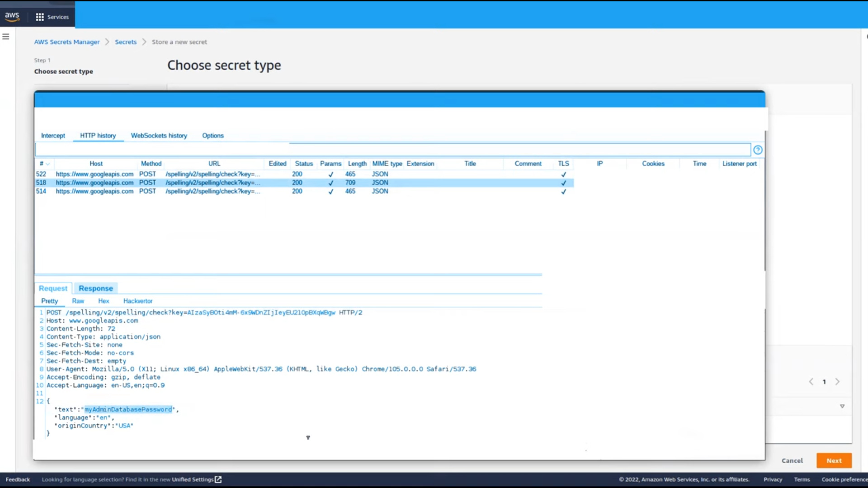This screenshot has width=868, height=488.
Task: Click the HTTP history filter bar
Action: pos(393,150)
